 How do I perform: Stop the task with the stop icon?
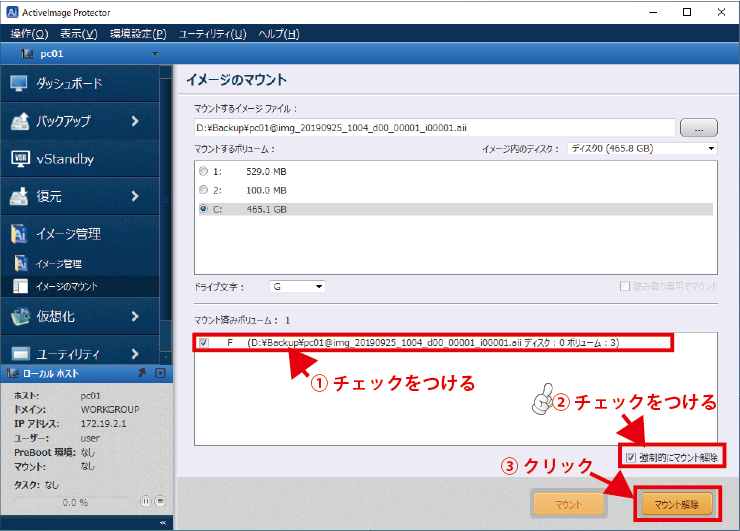pos(160,500)
